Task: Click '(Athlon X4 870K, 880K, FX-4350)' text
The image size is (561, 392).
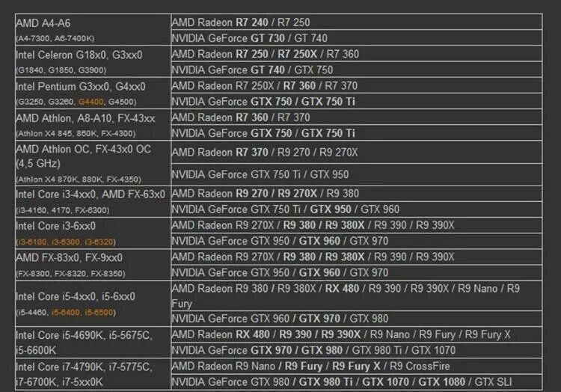Action: [79, 180]
